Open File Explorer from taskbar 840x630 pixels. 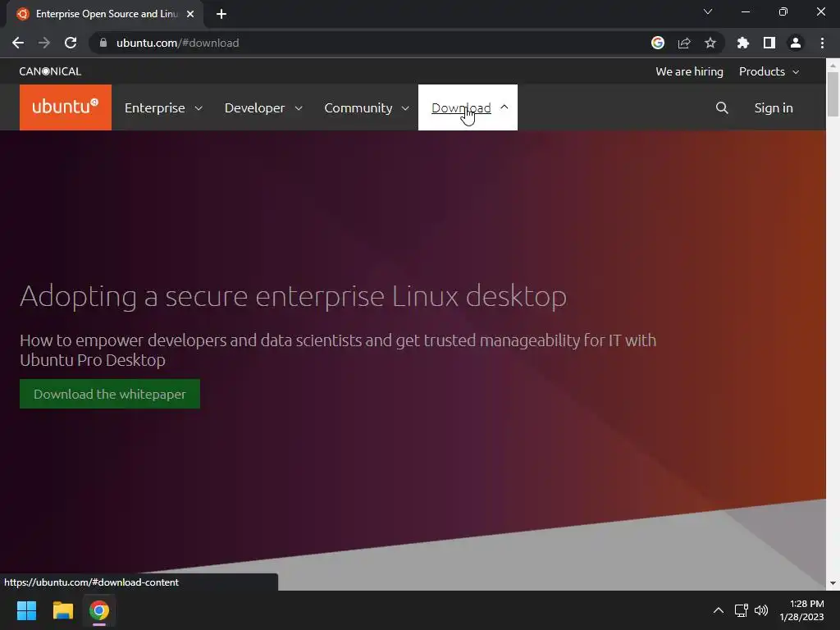pos(62,610)
